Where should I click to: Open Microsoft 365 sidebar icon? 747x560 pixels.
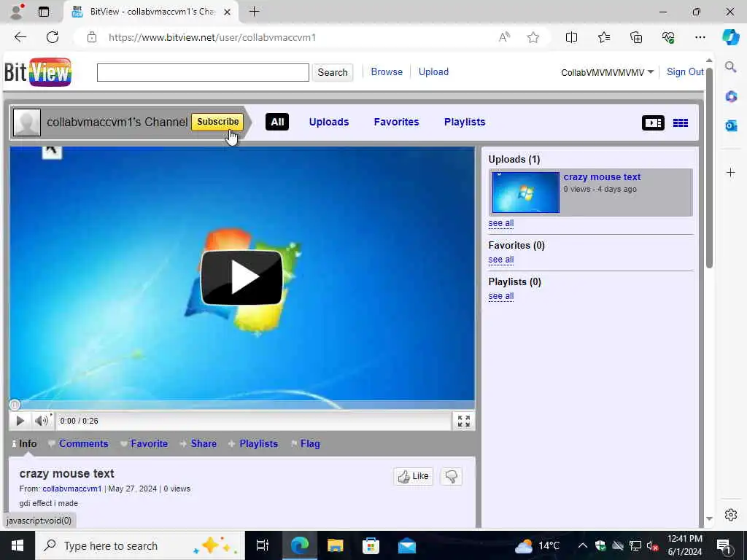click(731, 96)
